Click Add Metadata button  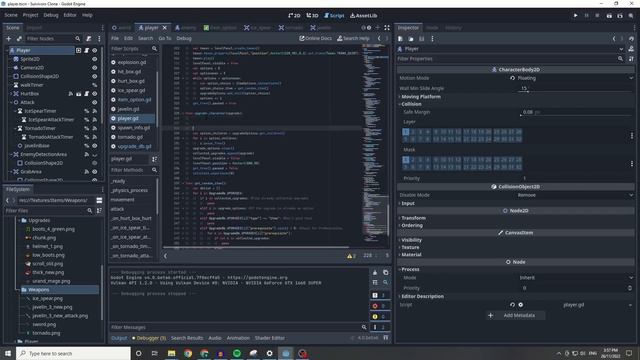pos(515,316)
